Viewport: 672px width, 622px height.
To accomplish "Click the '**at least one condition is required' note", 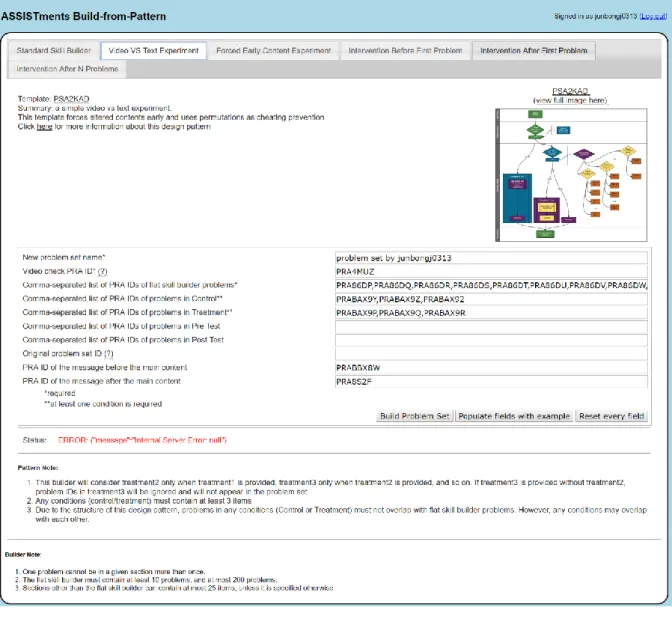I will (103, 404).
